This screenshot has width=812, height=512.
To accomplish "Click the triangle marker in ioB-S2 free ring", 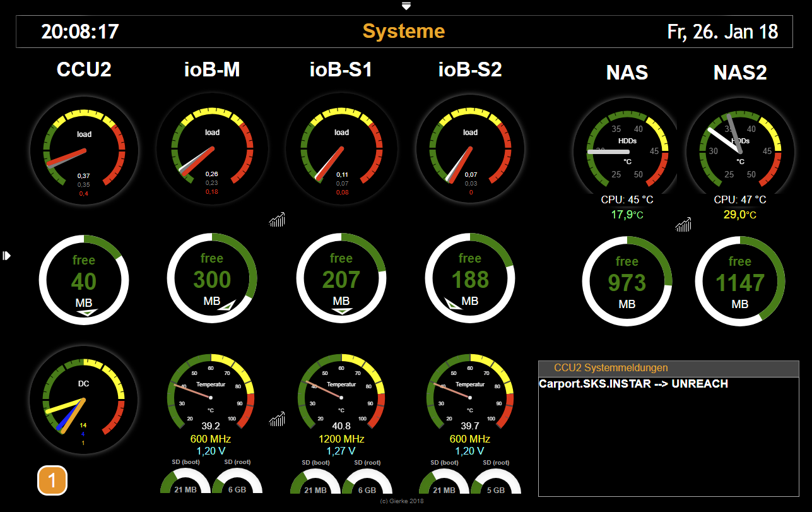I will click(453, 303).
